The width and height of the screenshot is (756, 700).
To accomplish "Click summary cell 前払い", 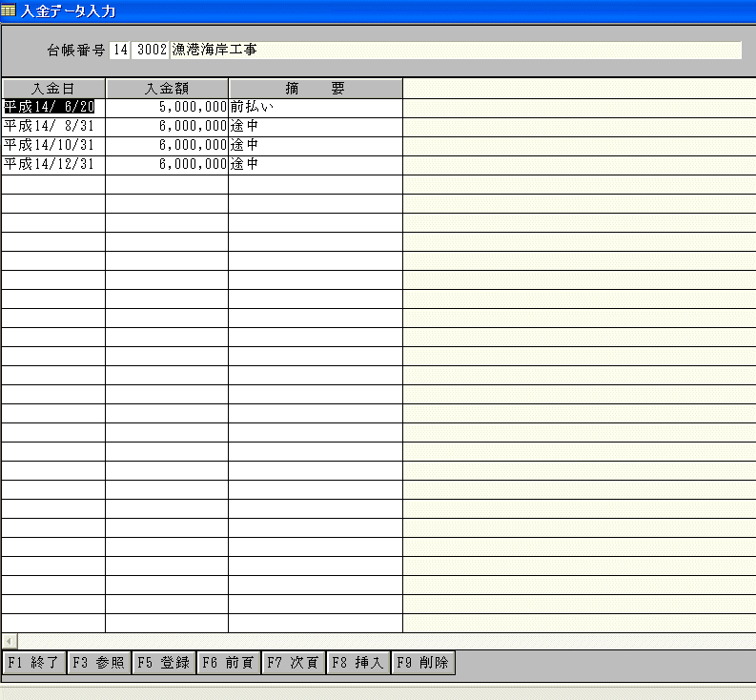I will 316,108.
